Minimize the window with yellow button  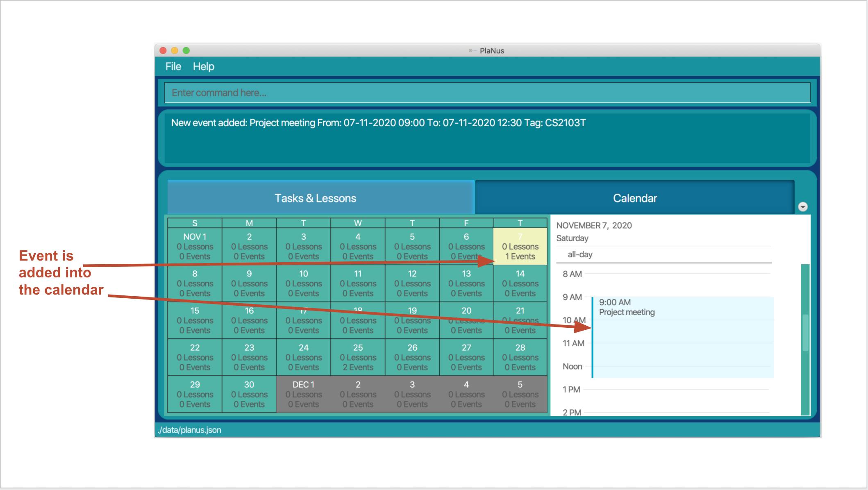pyautogui.click(x=175, y=50)
